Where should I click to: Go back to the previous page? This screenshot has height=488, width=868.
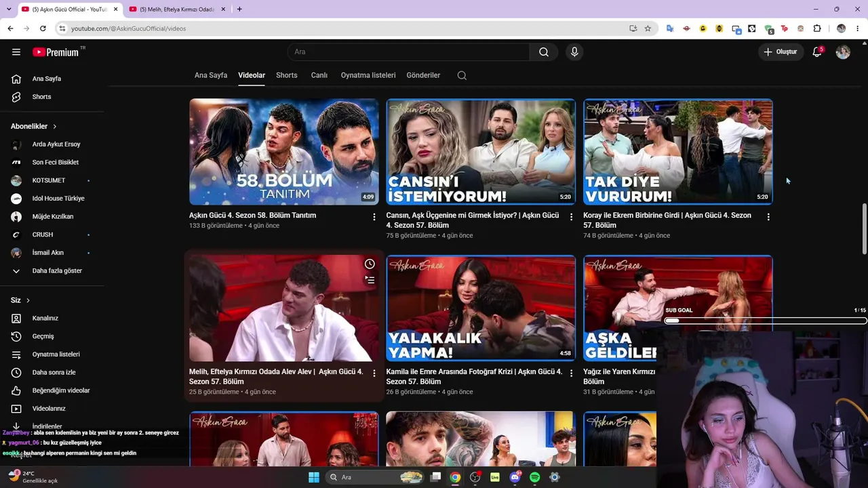tap(10, 28)
